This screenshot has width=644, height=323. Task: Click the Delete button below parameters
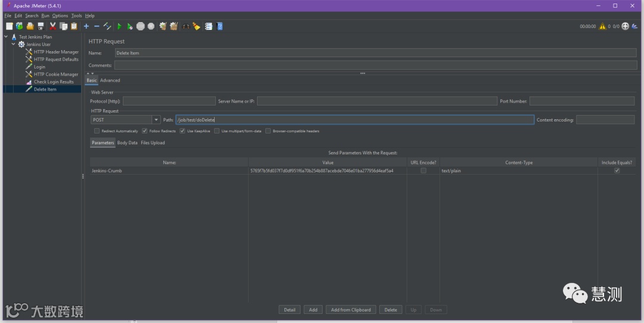[391, 310]
